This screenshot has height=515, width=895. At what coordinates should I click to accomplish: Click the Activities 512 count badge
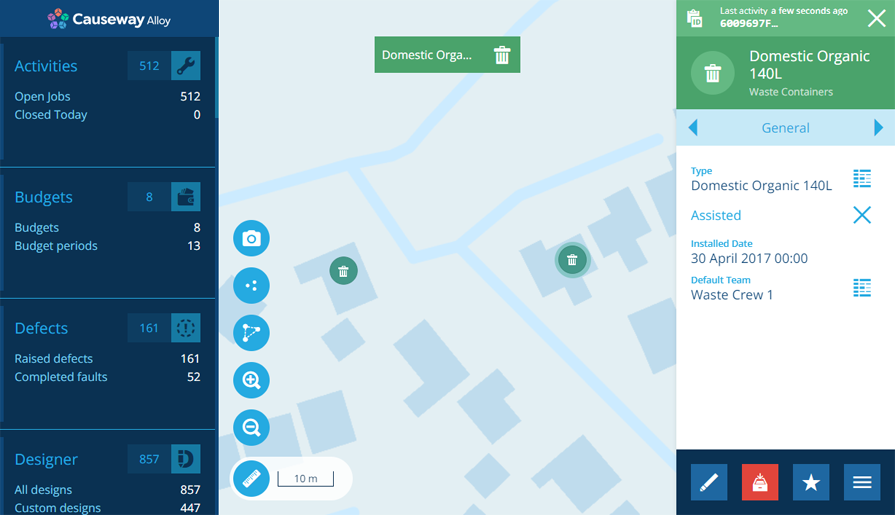[149, 66]
